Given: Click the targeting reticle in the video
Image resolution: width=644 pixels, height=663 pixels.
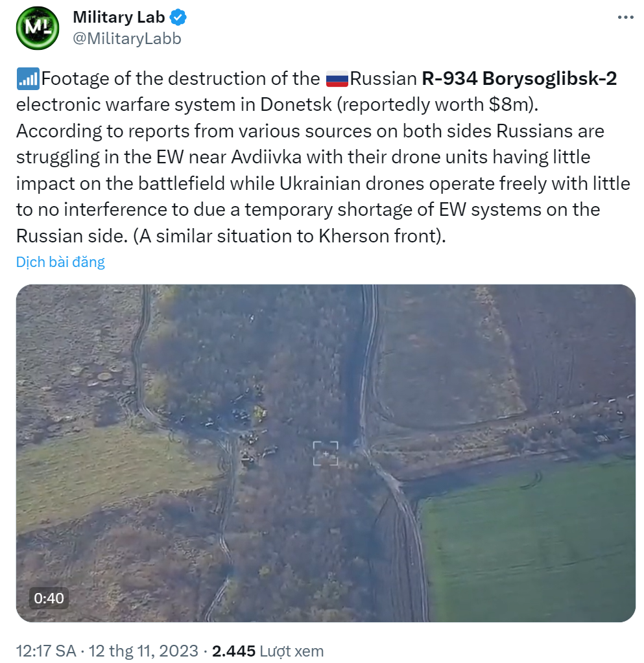Looking at the screenshot, I should pos(326,453).
